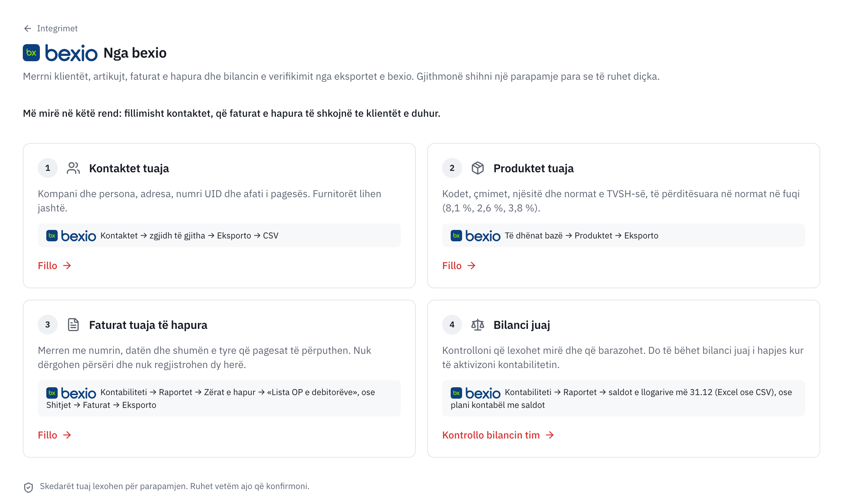The width and height of the screenshot is (843, 504).
Task: Click the back arrow next to Integrimet
Action: click(x=27, y=28)
